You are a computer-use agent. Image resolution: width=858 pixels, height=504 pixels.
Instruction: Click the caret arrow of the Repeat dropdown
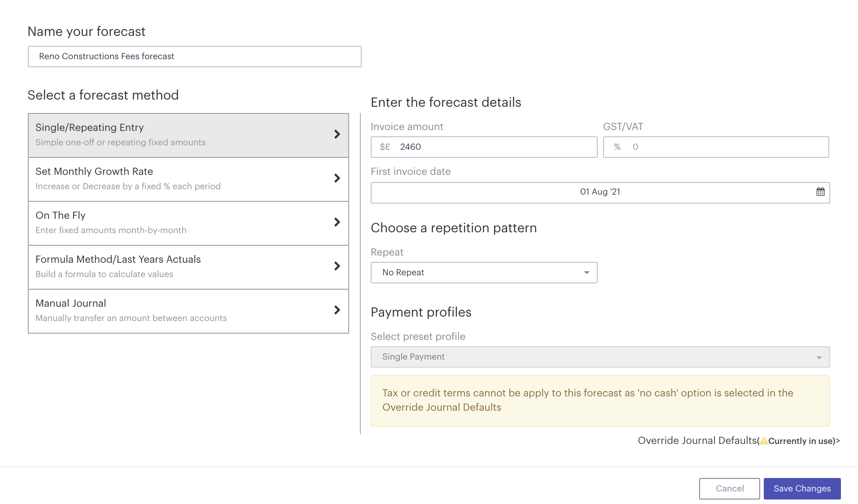[x=587, y=273]
